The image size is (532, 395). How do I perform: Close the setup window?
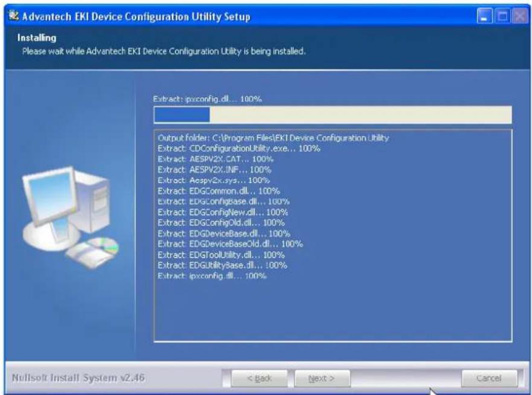click(519, 16)
